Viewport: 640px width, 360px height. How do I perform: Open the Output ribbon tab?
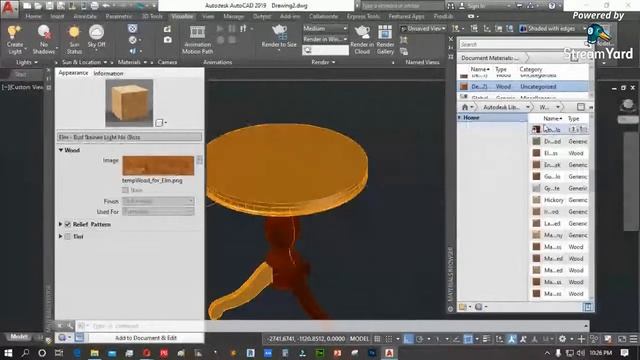pyautogui.click(x=262, y=16)
